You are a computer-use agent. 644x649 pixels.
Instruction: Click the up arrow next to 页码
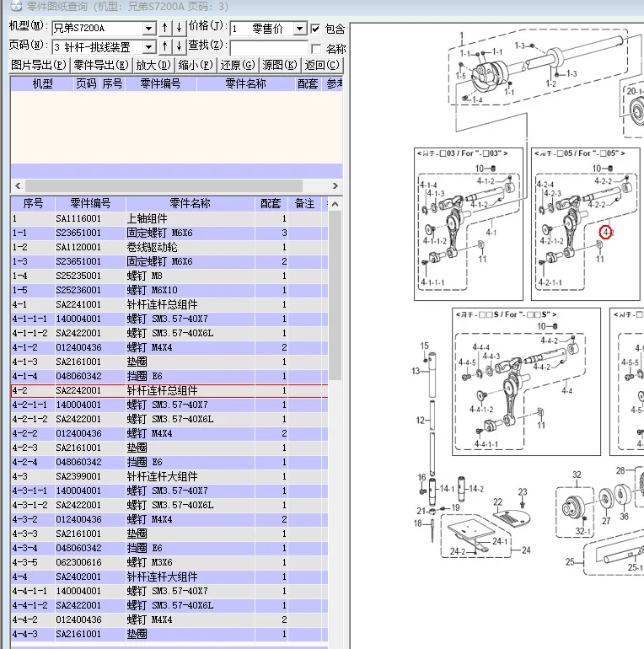coord(165,46)
